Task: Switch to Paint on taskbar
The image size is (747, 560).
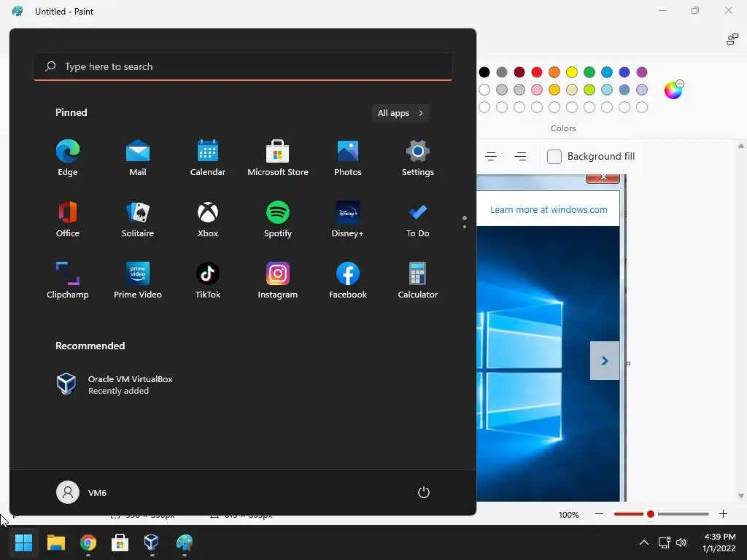Action: click(x=185, y=542)
